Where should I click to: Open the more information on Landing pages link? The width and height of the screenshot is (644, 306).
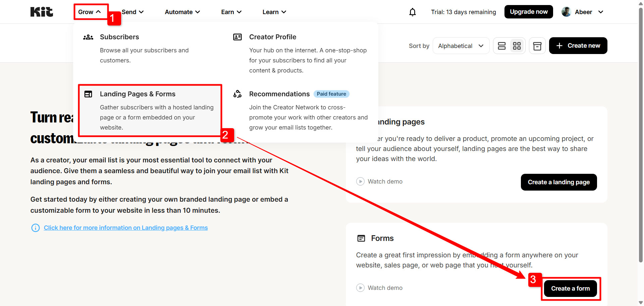(x=126, y=228)
